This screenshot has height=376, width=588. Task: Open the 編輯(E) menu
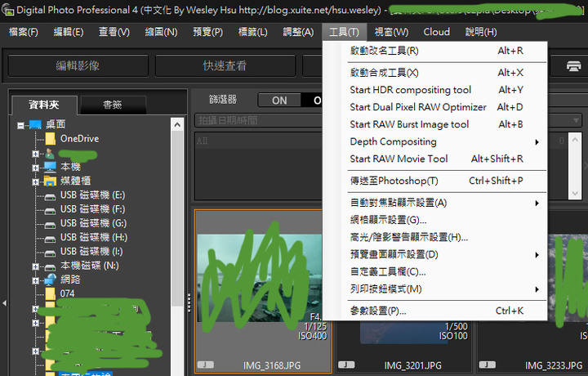click(x=69, y=32)
